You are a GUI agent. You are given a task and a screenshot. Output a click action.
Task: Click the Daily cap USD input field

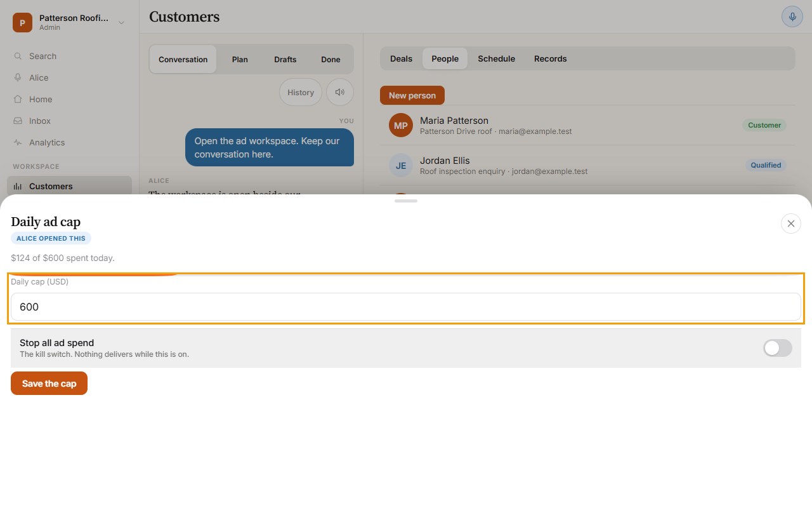[x=406, y=307]
